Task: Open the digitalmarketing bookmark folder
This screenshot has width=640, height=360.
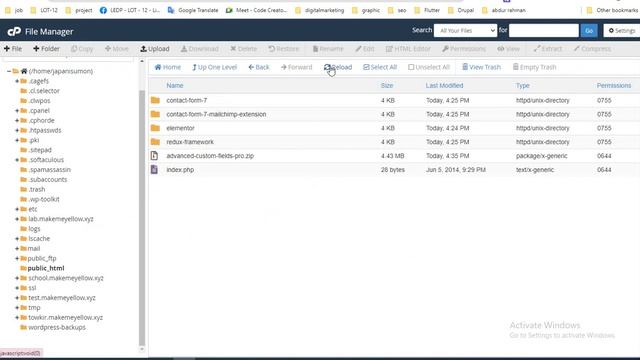Action: click(320, 10)
